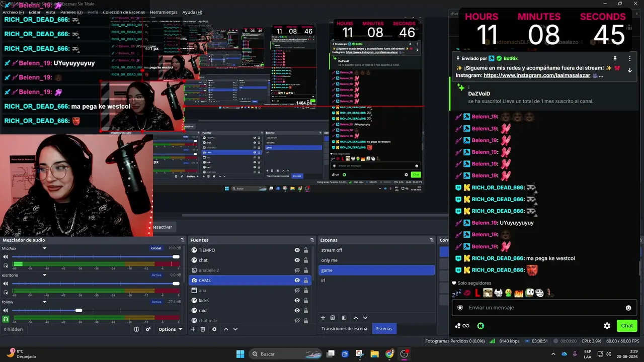Show the ana source
The image size is (644, 362).
click(297, 290)
